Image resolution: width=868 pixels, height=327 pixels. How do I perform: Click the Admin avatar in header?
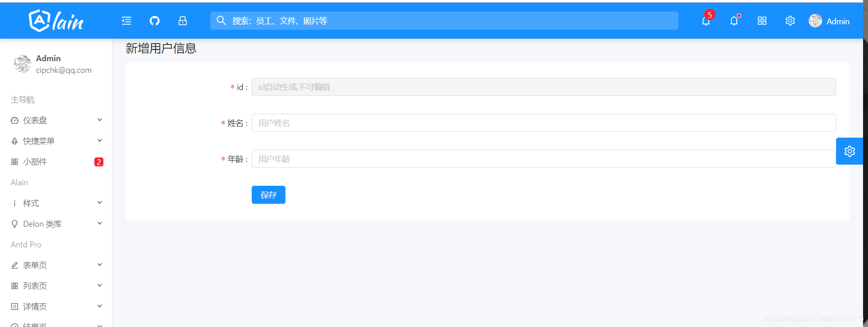tap(815, 21)
